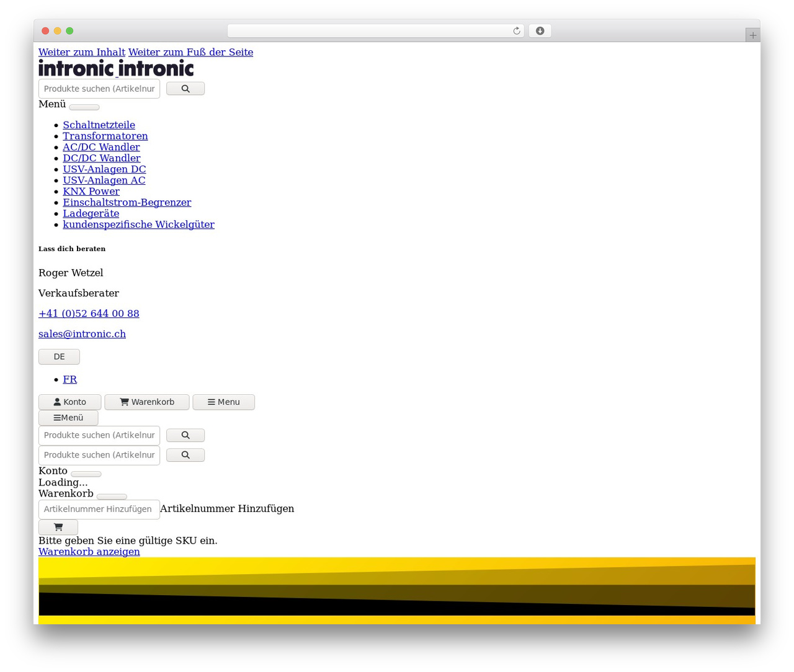Screen dimensions: 794x672
Task: Click the browser address bar
Action: (x=376, y=31)
